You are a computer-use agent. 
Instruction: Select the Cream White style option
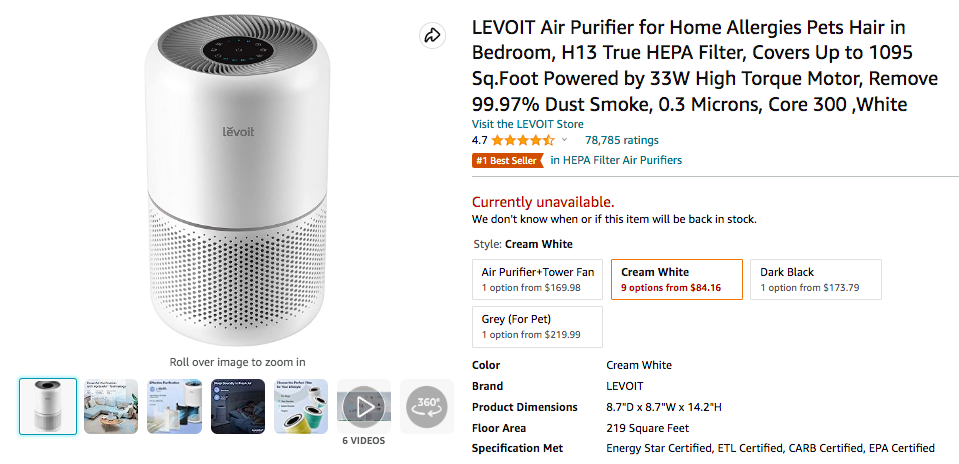coord(676,279)
